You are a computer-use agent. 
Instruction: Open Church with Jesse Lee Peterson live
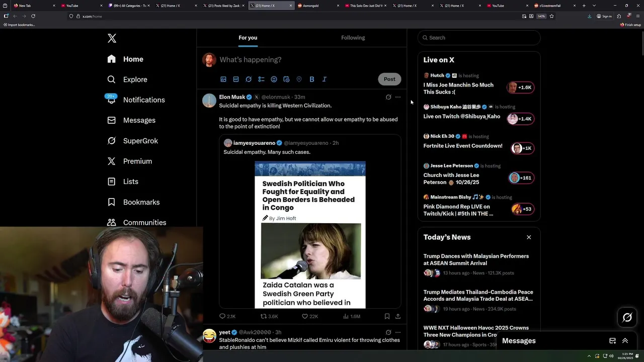(x=479, y=175)
